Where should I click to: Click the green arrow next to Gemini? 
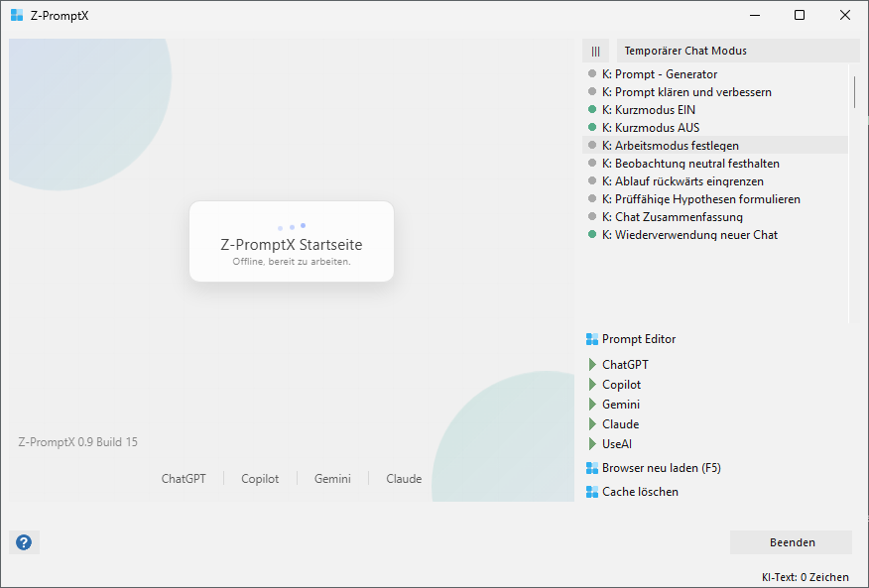592,405
